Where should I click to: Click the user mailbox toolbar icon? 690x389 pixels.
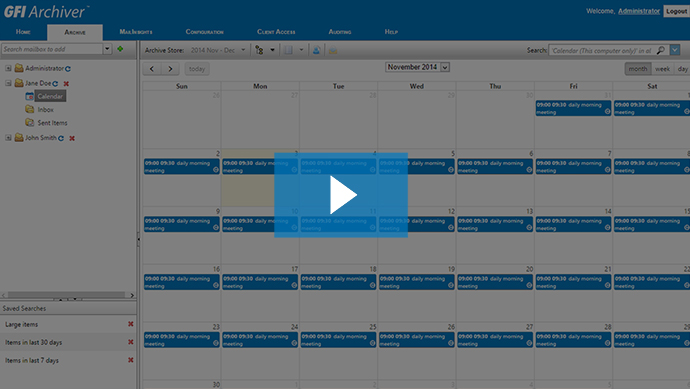click(x=316, y=50)
